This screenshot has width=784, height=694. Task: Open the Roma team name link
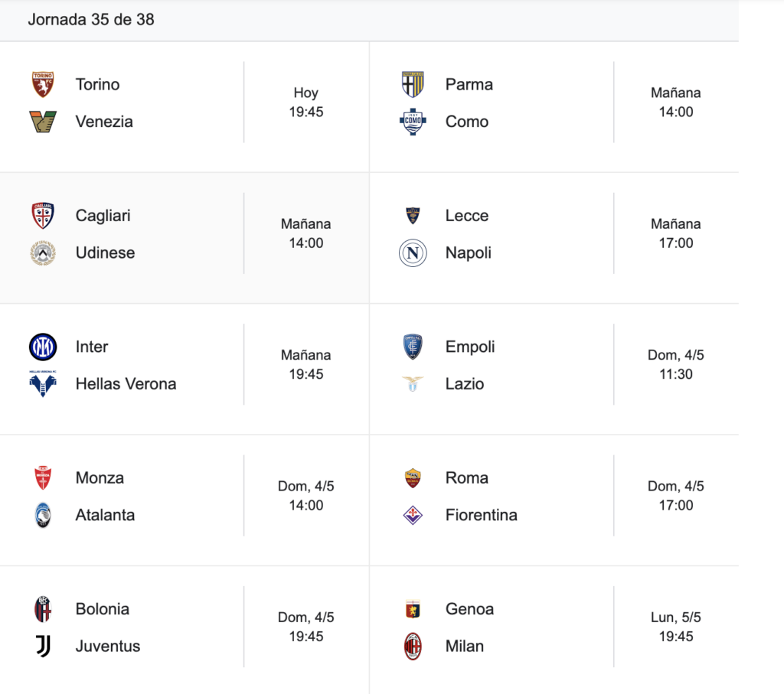(x=467, y=477)
